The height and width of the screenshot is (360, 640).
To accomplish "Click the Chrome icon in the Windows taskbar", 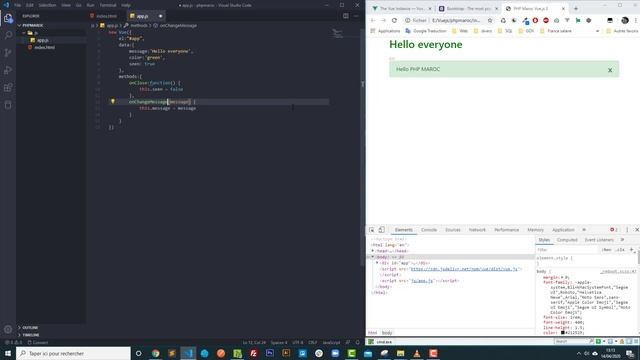I will tap(156, 353).
